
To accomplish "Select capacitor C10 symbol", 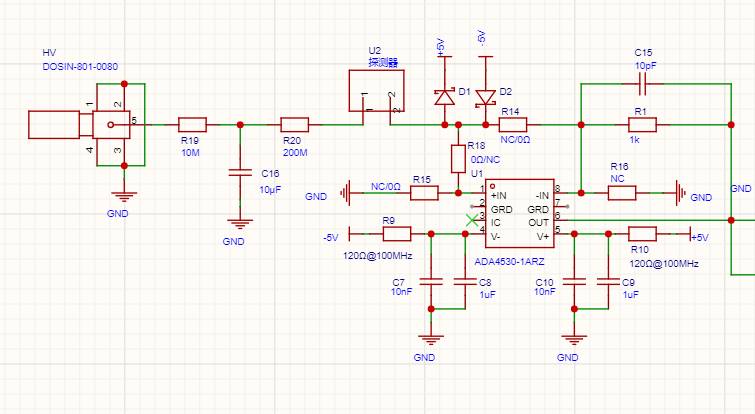I will (x=574, y=281).
